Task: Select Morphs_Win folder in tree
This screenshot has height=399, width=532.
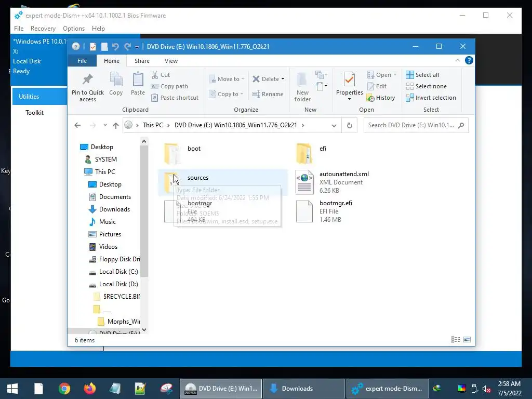Action: (x=119, y=322)
